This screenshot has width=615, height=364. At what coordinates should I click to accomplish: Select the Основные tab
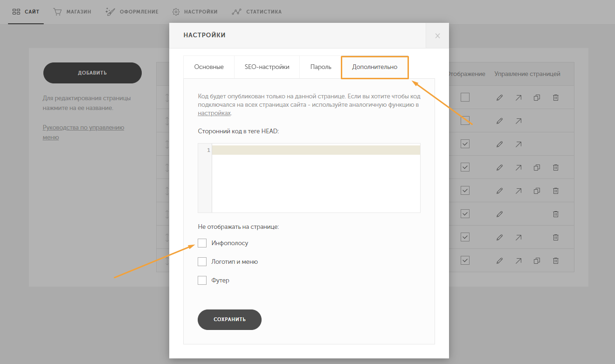pyautogui.click(x=209, y=67)
